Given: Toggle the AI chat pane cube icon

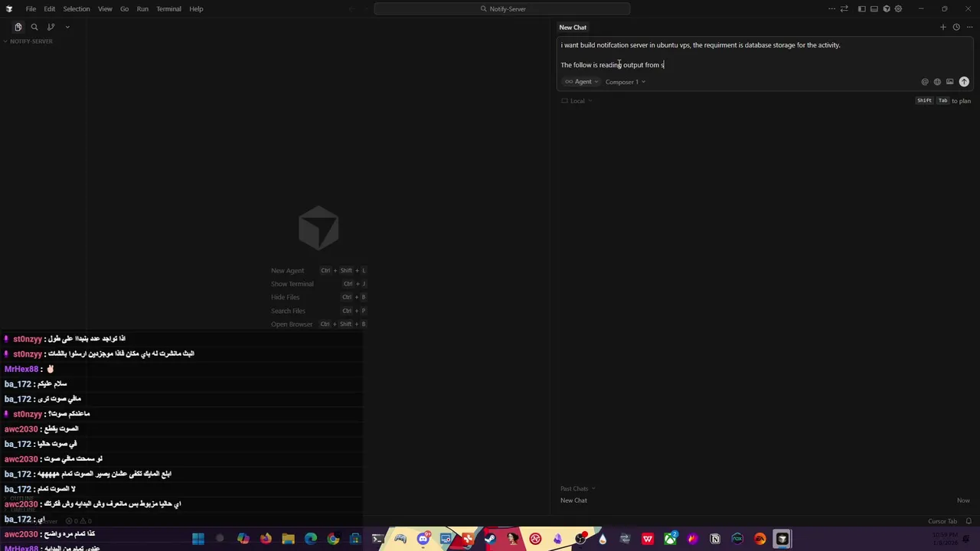Looking at the screenshot, I should click(886, 8).
